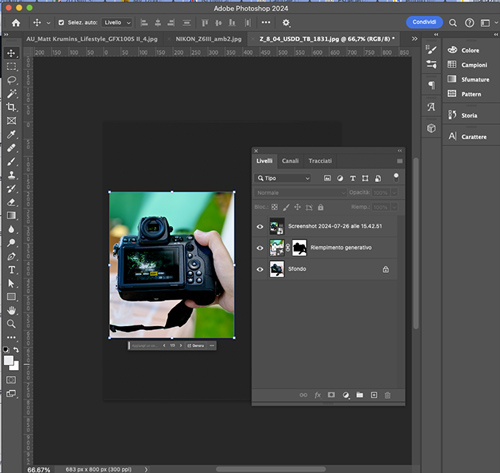
Task: Toggle the layer filter on/off switch
Action: (396, 177)
